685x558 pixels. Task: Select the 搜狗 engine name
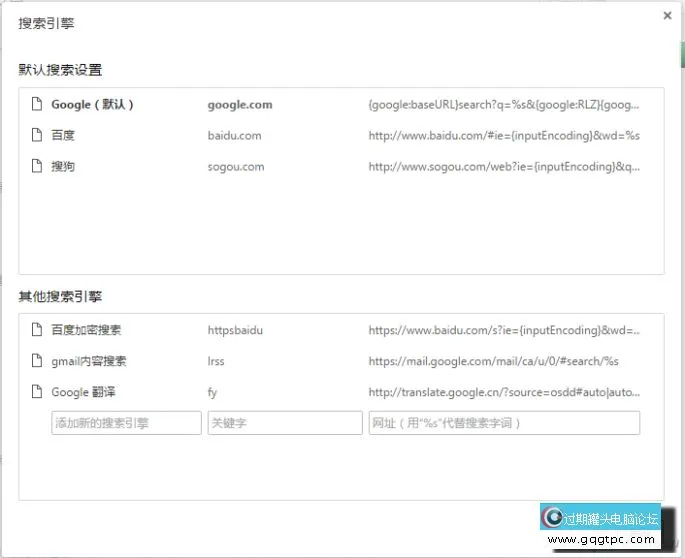tap(63, 166)
